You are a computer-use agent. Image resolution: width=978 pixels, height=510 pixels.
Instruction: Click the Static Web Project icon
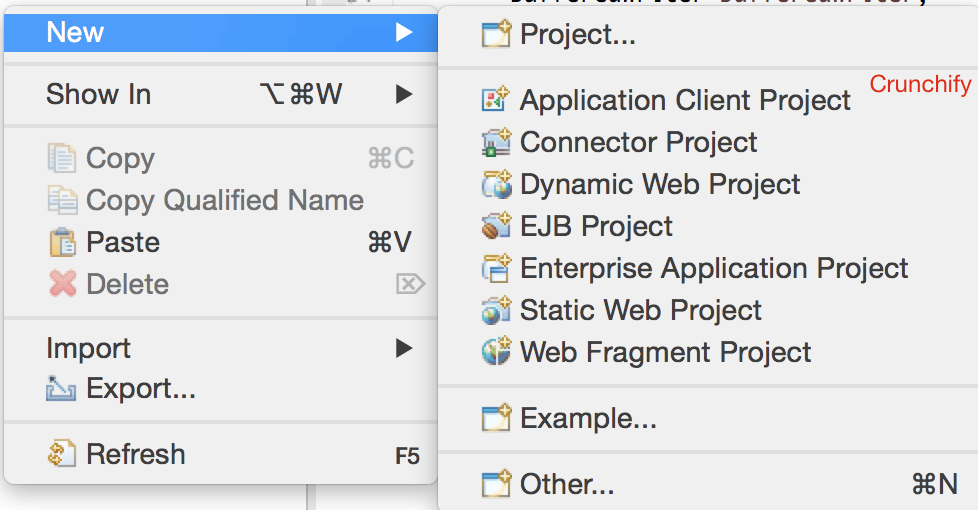pyautogui.click(x=496, y=310)
